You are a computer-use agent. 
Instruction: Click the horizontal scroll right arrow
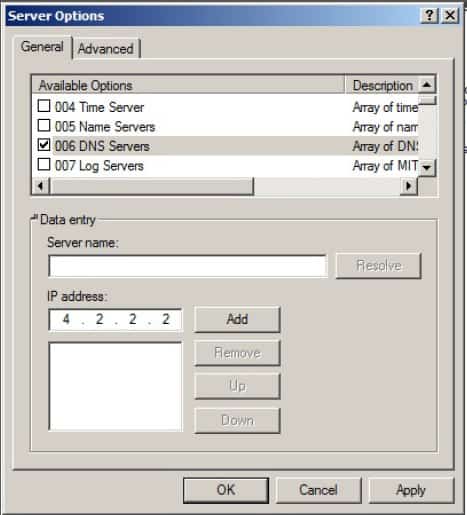click(x=409, y=186)
